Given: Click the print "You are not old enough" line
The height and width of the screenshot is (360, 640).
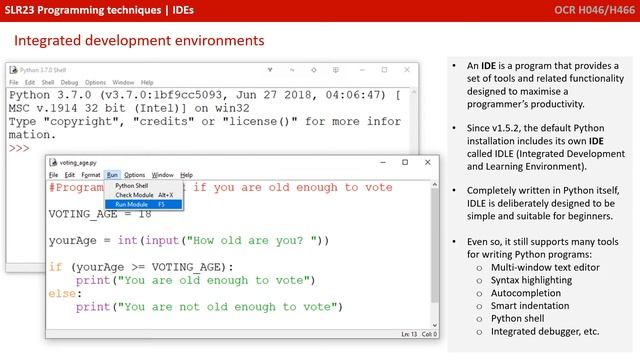Looking at the screenshot, I should (209, 307).
